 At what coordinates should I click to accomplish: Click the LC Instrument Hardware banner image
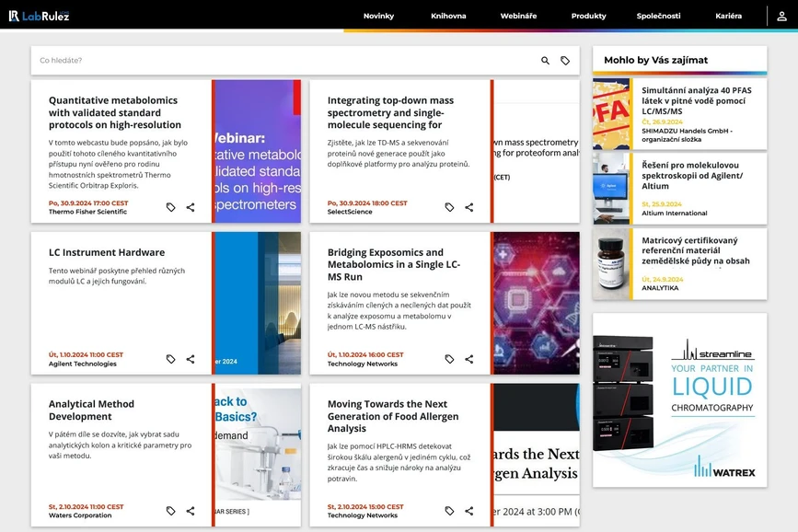click(x=258, y=303)
